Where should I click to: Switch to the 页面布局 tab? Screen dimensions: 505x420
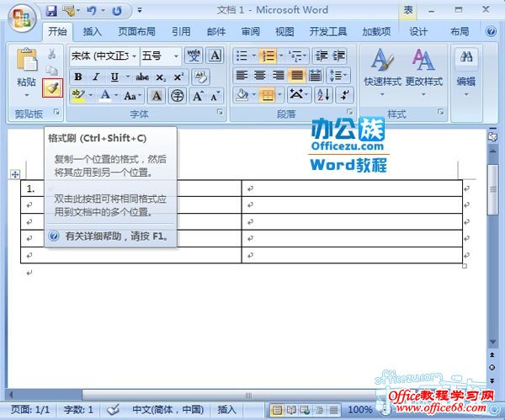tap(136, 32)
